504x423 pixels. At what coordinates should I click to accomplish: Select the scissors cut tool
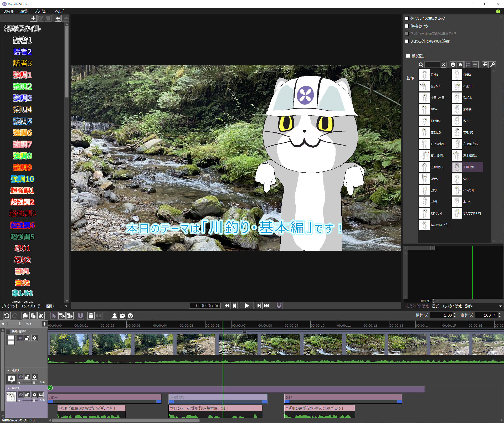[x=41, y=316]
